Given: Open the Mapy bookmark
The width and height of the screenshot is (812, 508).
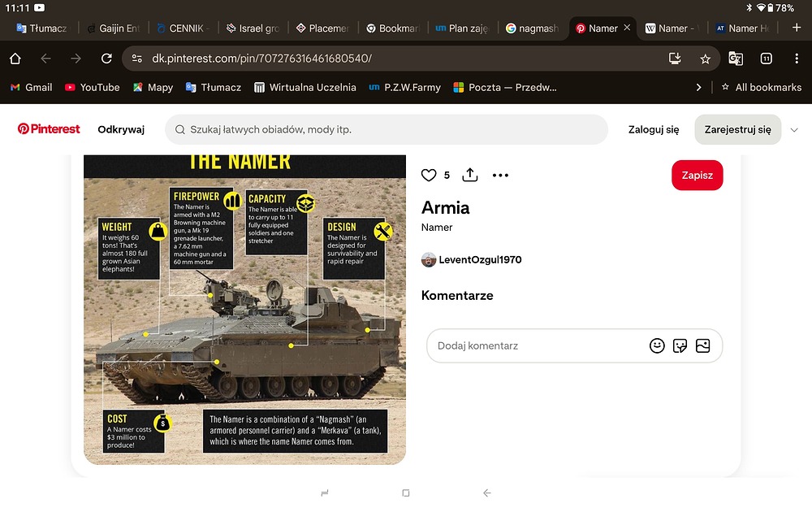Looking at the screenshot, I should point(153,88).
